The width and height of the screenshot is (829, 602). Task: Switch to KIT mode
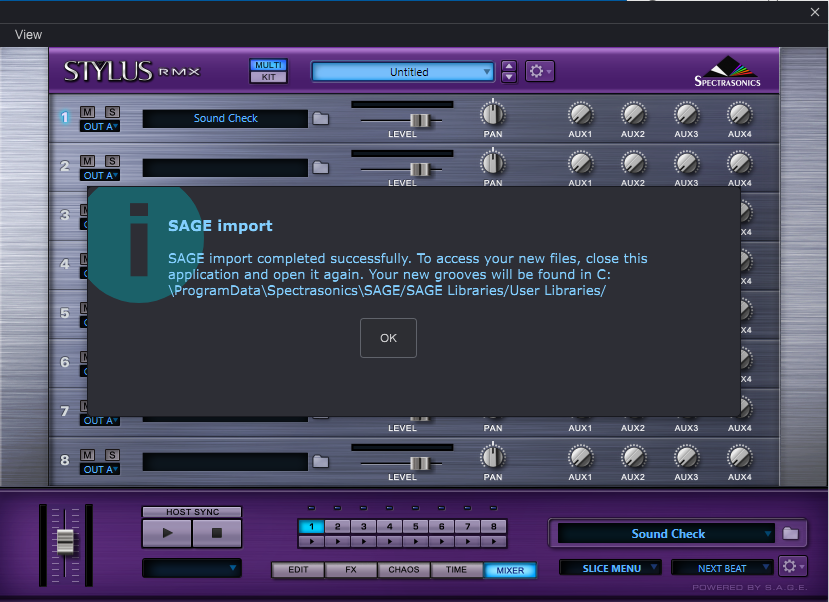[x=269, y=77]
